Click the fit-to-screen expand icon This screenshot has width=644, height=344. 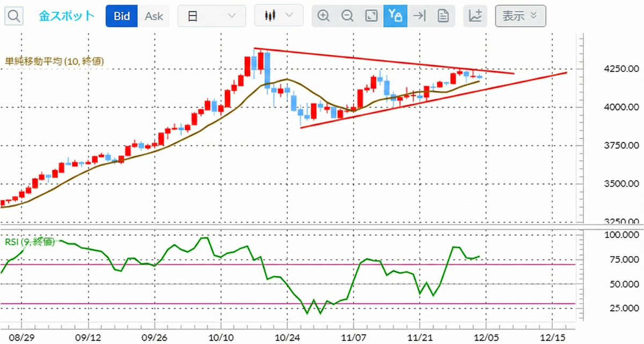coord(371,16)
